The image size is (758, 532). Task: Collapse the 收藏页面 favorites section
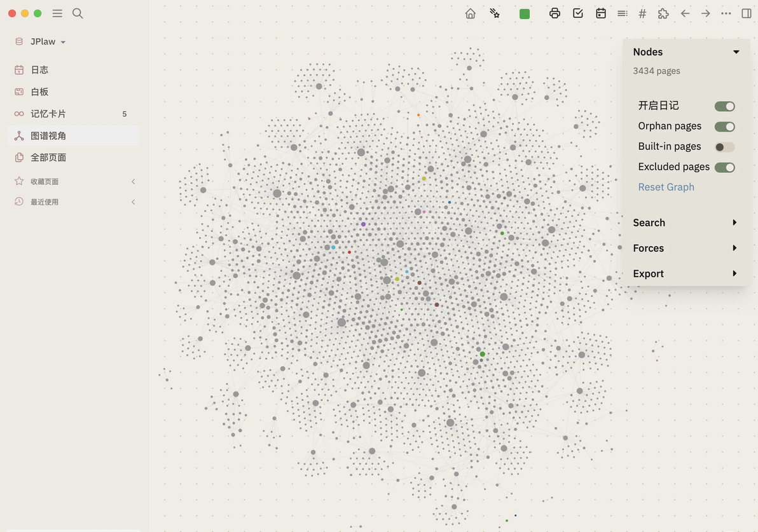tap(134, 182)
